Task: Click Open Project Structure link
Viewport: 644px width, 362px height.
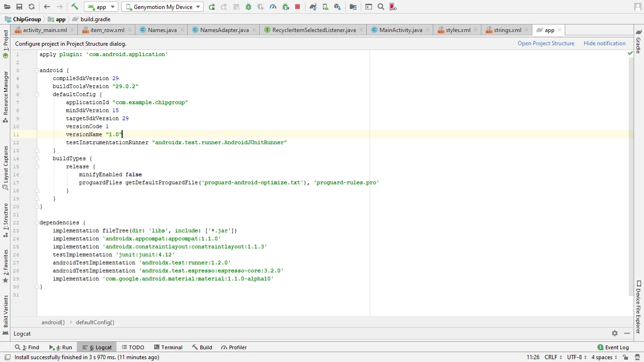Action: click(x=546, y=43)
